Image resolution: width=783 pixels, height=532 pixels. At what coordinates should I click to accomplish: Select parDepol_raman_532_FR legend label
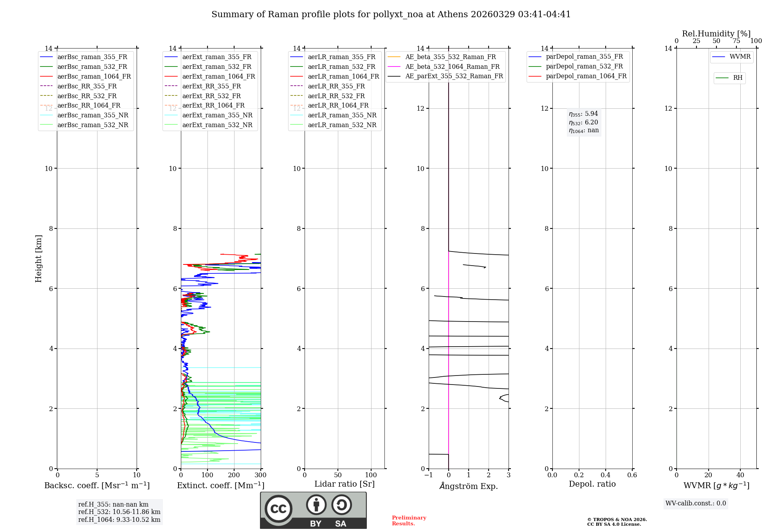584,66
